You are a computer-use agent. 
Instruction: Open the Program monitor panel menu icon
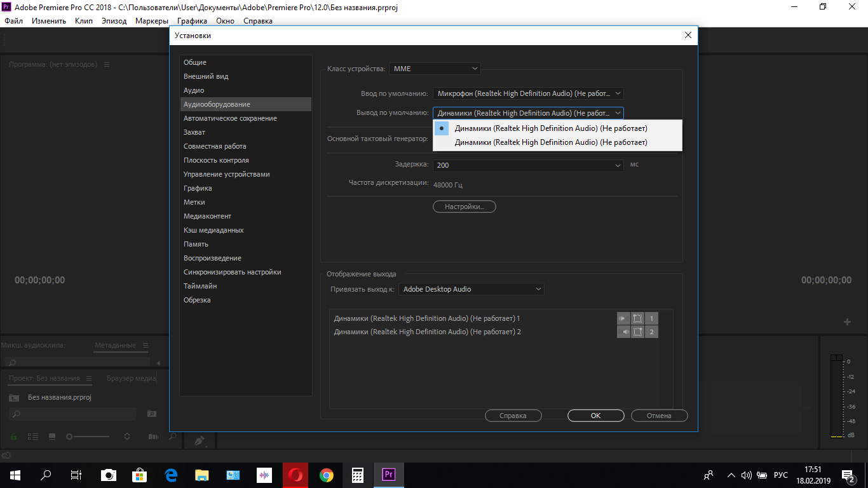tap(107, 65)
